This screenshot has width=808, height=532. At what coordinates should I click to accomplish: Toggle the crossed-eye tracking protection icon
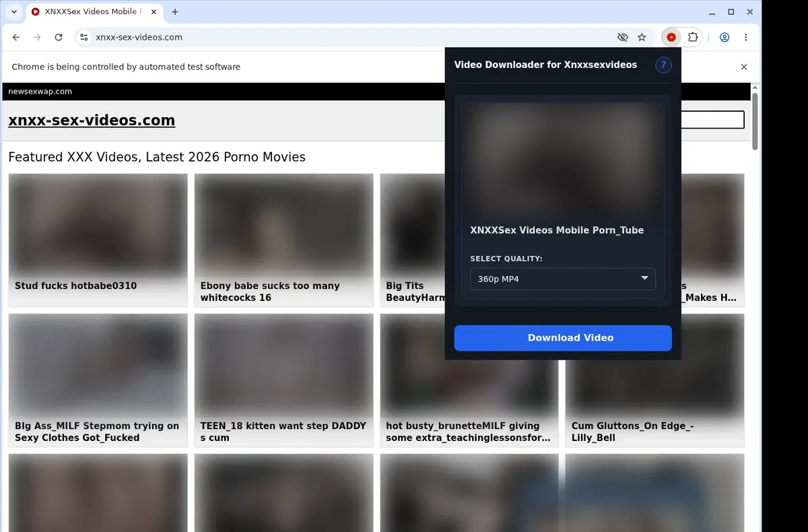point(623,38)
